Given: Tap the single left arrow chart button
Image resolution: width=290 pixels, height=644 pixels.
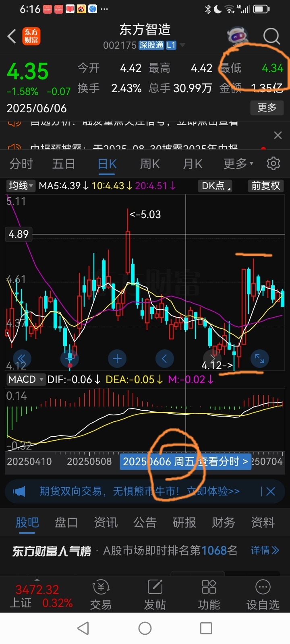Looking at the screenshot, I should click(x=164, y=358).
